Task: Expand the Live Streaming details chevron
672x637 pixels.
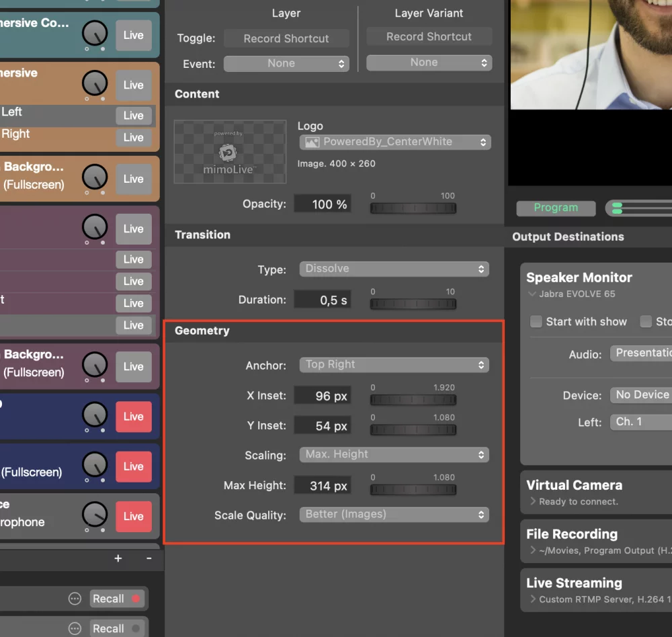Action: [533, 599]
